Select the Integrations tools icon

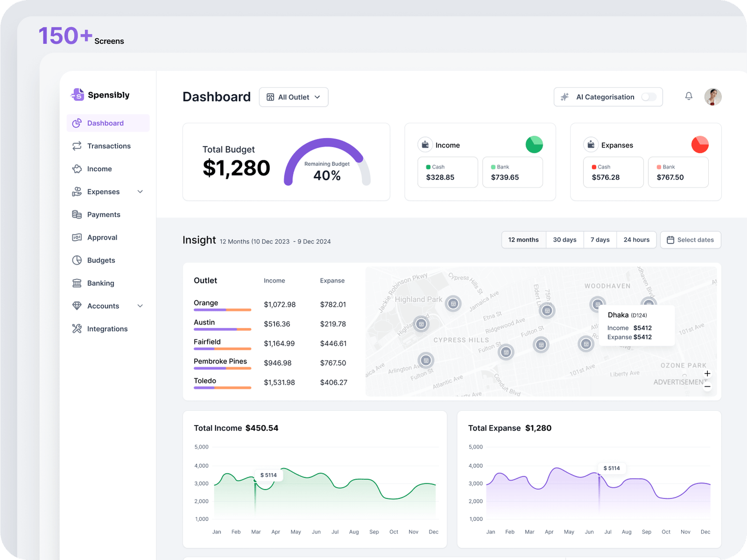(77, 329)
